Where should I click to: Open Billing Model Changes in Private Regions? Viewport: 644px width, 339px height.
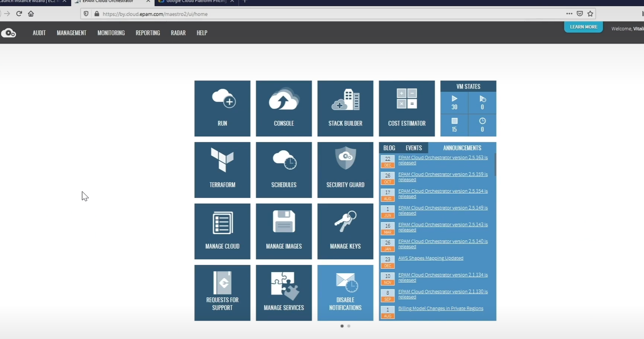tap(441, 309)
